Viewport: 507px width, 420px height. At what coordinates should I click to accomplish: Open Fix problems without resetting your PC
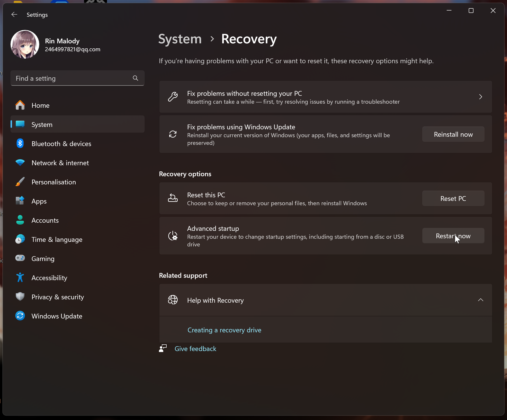(x=326, y=96)
